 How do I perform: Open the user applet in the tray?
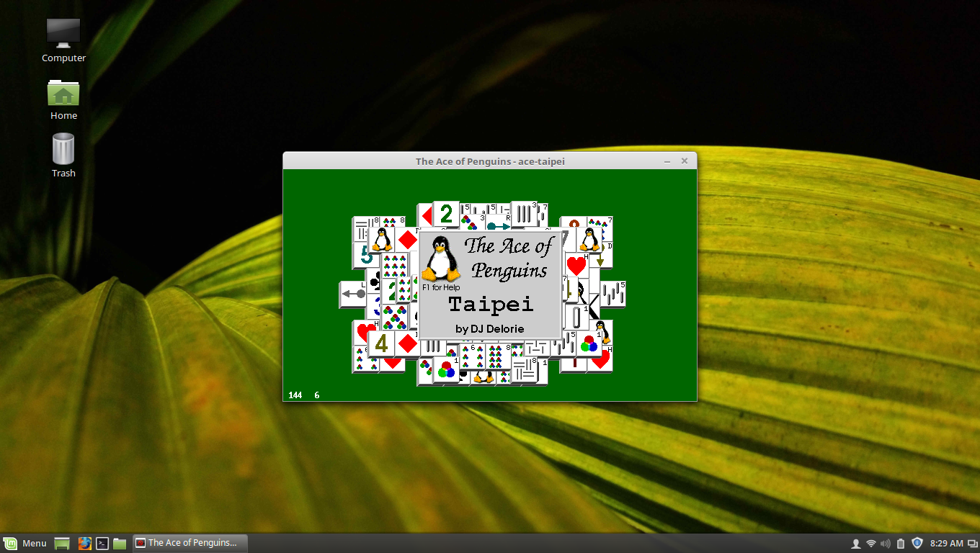point(856,543)
